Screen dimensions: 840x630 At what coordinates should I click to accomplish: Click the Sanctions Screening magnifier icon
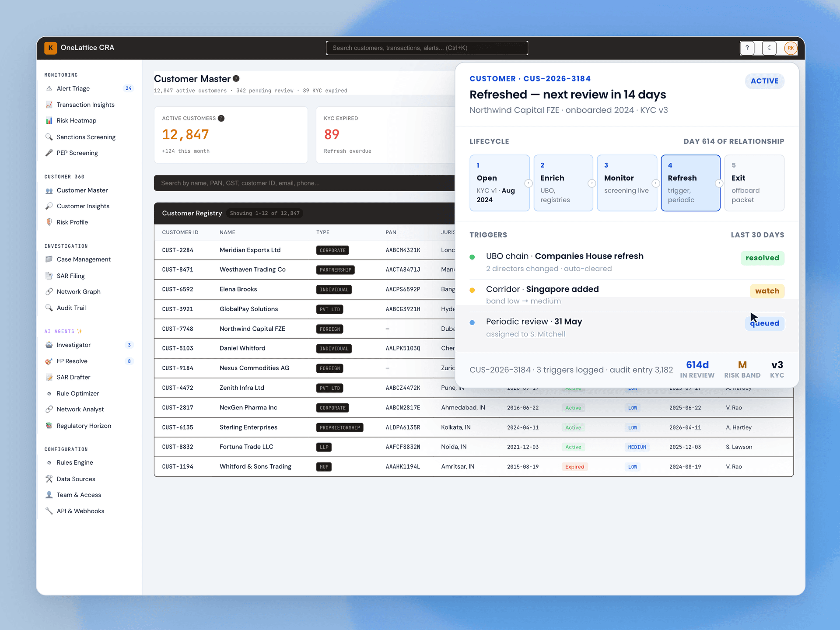(x=49, y=137)
